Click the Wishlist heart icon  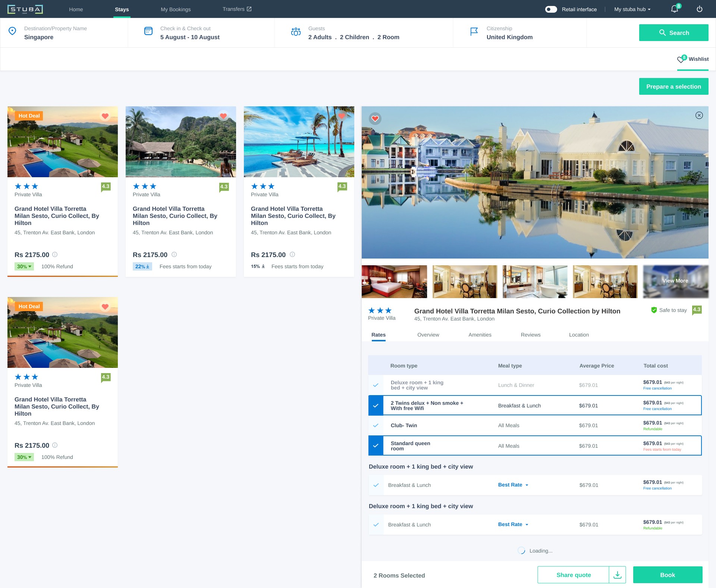[x=681, y=59]
